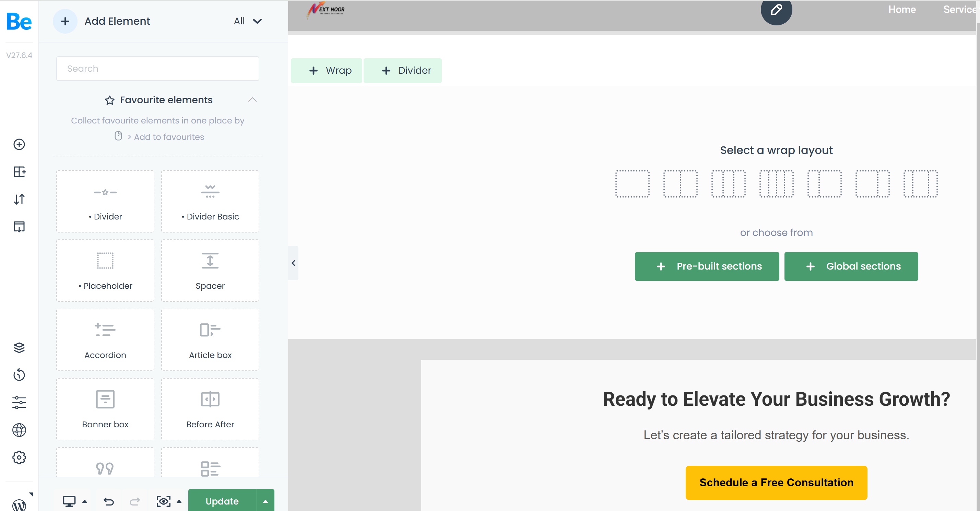
Task: Open builder settings gear icon
Action: pyautogui.click(x=19, y=457)
